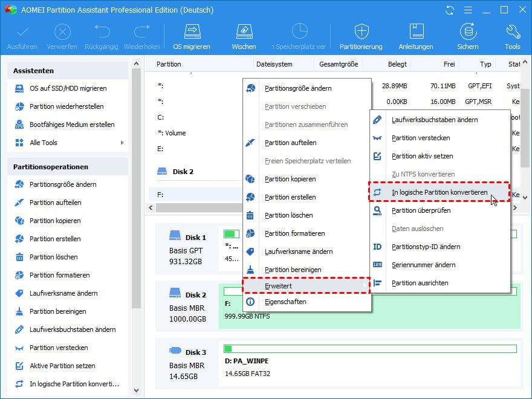Image resolution: width=532 pixels, height=399 pixels.
Task: Select Partition verstecken in submenu
Action: tap(440, 138)
